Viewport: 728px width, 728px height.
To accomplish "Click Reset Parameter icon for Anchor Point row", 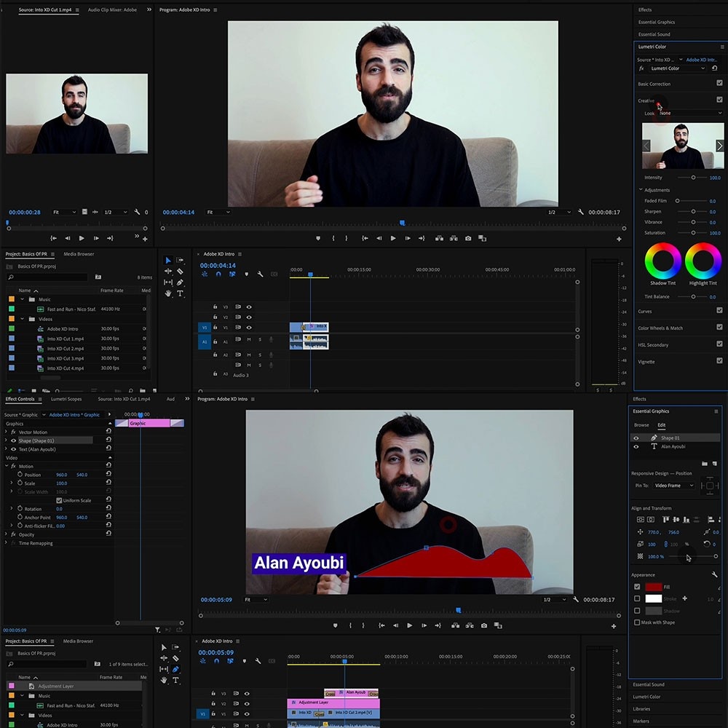I will tap(108, 517).
